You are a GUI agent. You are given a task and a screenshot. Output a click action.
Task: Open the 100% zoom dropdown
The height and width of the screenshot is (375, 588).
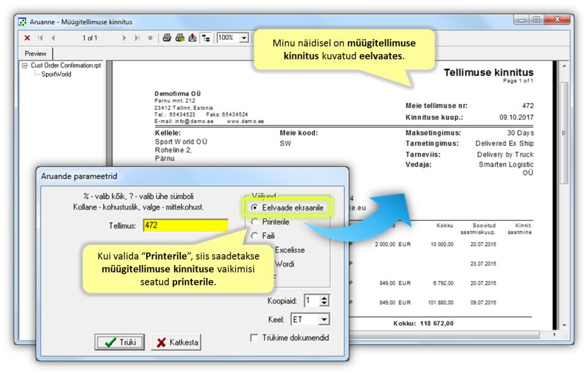click(x=244, y=38)
